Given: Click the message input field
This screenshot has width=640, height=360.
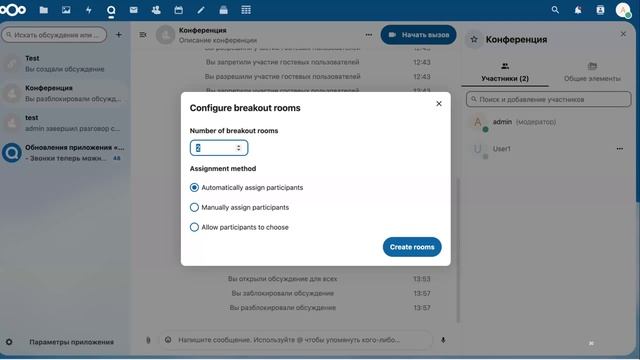Looking at the screenshot, I should pyautogui.click(x=296, y=340).
